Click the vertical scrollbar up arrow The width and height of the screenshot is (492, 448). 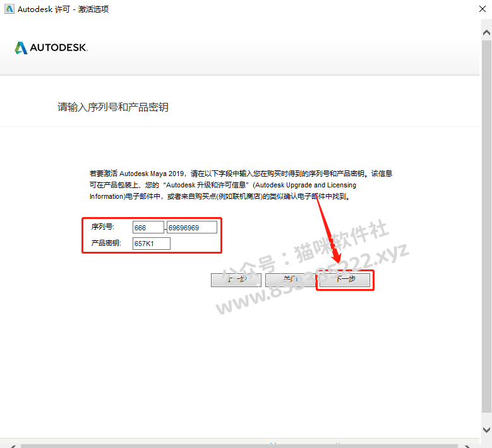coord(487,33)
